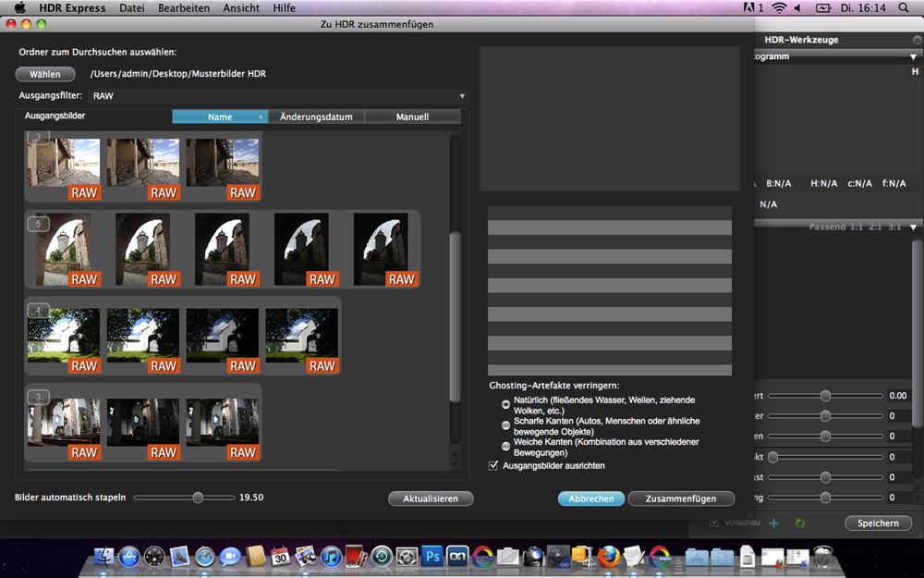
Task: Open Spotlight search magnifier in menu bar
Action: (904, 7)
